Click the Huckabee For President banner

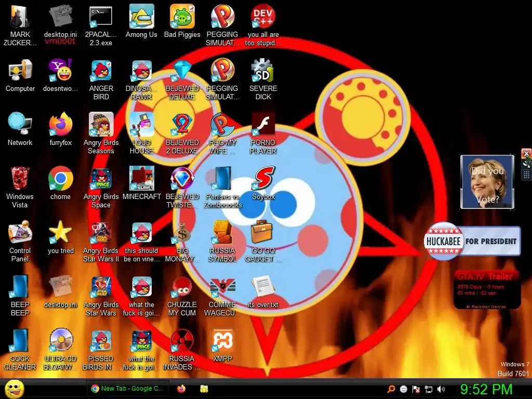point(472,241)
